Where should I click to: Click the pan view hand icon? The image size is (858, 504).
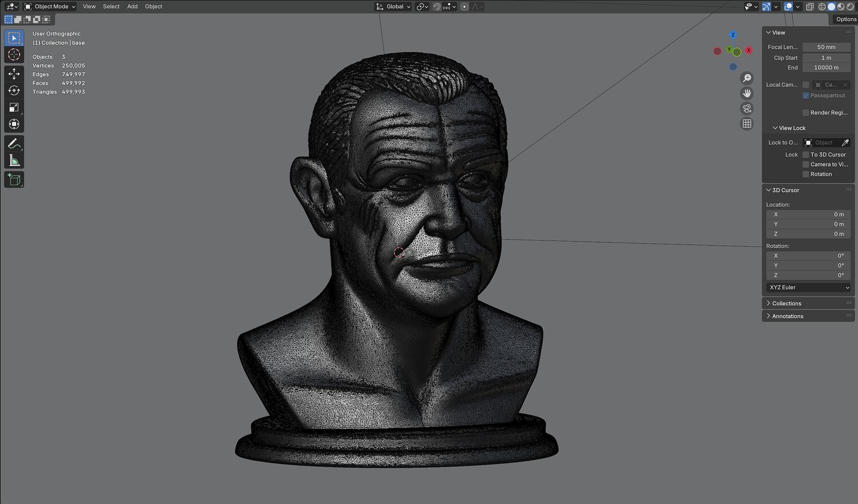click(747, 93)
